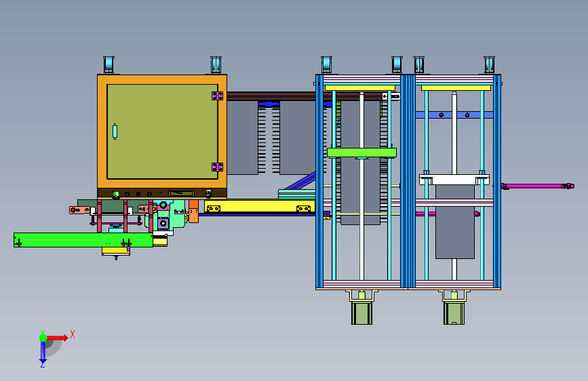Image resolution: width=588 pixels, height=381 pixels.
Task: Pick the long yellow beam with two brackets
Action: point(260,206)
